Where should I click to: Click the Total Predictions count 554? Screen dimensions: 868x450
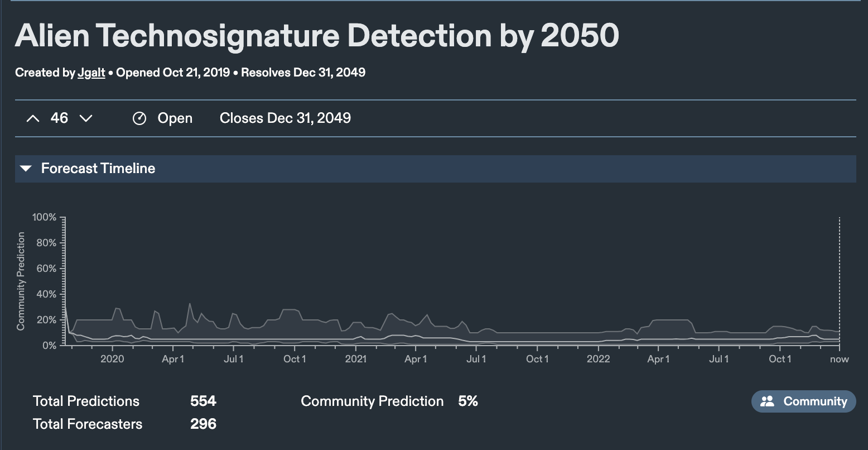pos(203,401)
